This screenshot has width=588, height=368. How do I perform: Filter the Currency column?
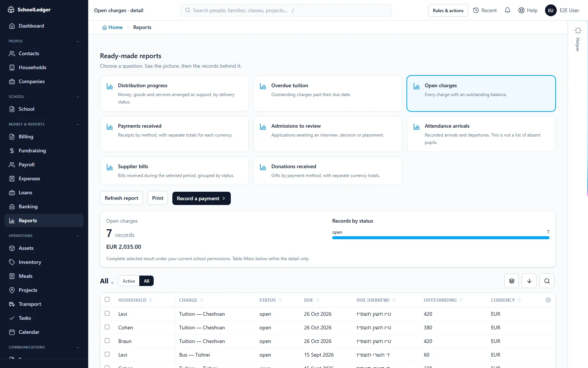tap(519, 300)
